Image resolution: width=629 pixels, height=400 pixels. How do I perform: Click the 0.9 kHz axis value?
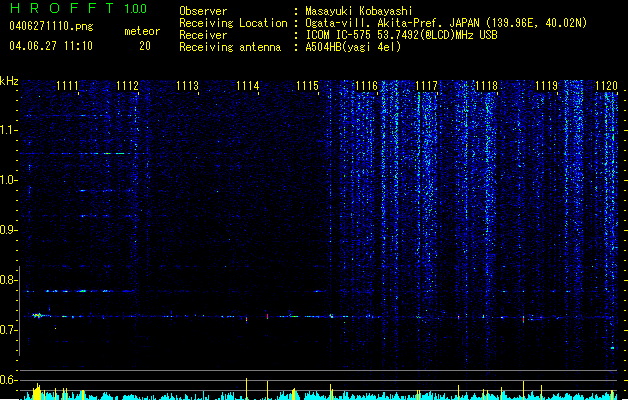pos(8,230)
